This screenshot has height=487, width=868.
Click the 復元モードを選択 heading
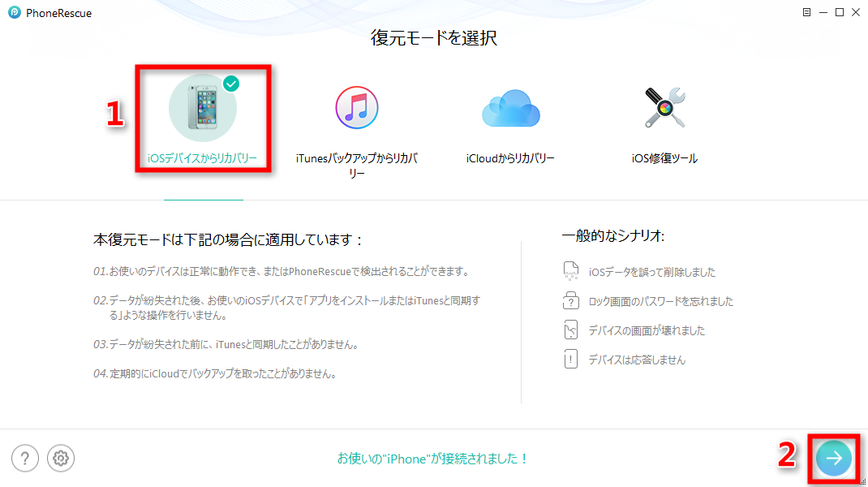coord(434,37)
